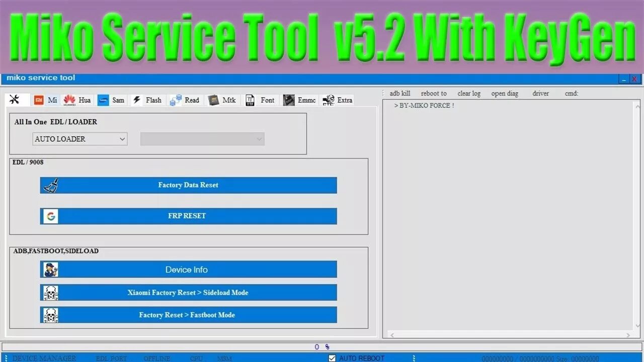Click the ADB,FASTBOOT,SIDELOAD group label
Screen dimensions: 644x362
(56, 250)
